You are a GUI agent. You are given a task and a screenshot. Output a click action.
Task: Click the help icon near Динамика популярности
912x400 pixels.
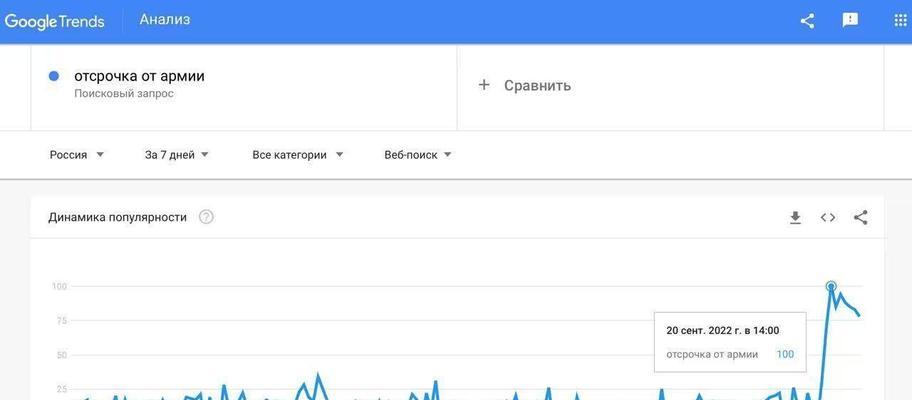click(x=206, y=217)
